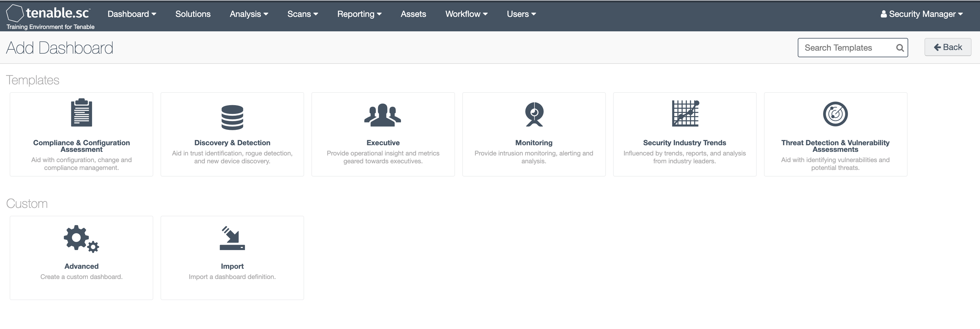This screenshot has height=329, width=980.
Task: Click the Advanced gears icon
Action: [81, 238]
